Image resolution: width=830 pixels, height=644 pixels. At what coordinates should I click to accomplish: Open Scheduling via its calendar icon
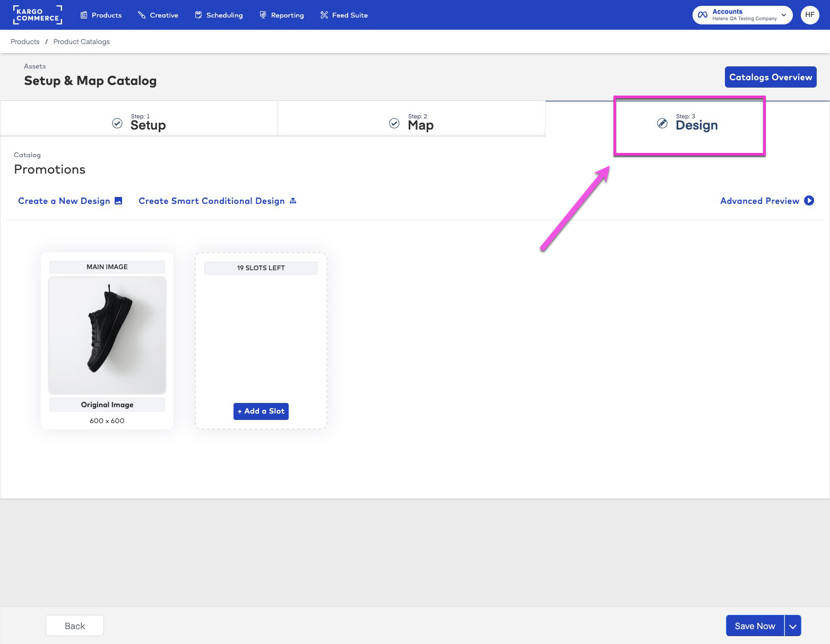point(198,15)
